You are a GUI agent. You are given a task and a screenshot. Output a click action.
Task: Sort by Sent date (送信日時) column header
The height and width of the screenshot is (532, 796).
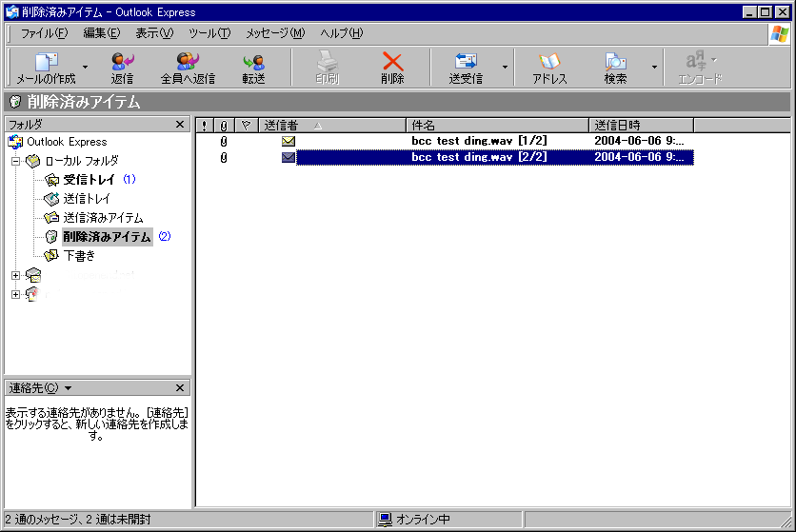coord(641,126)
